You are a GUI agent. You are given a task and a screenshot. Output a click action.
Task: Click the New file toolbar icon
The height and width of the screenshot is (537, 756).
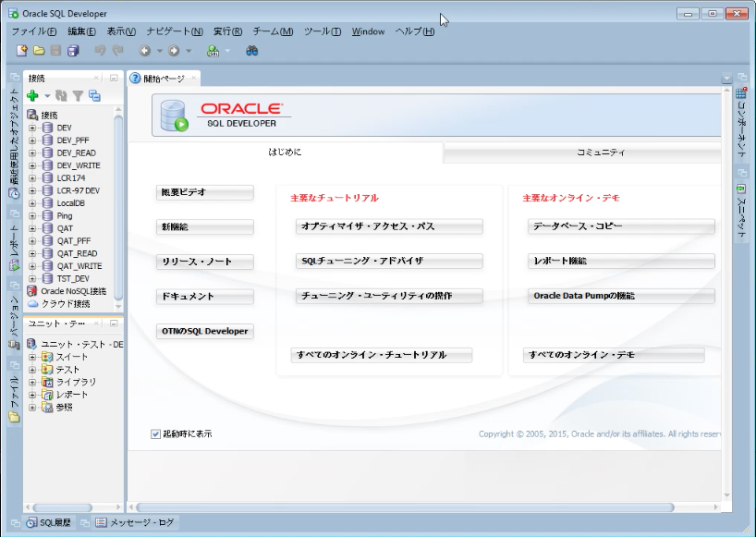click(21, 51)
